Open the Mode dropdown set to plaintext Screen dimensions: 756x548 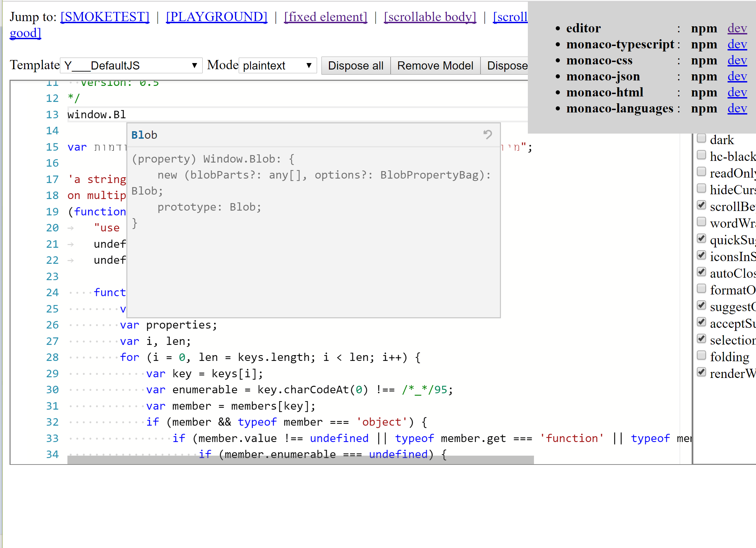pos(278,65)
